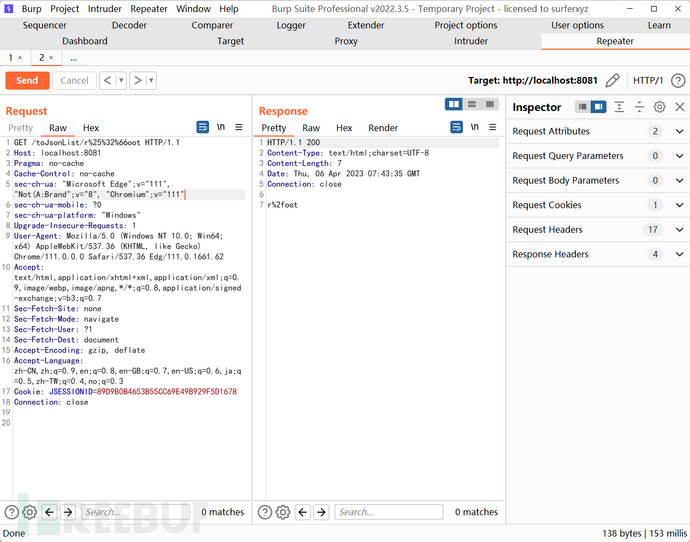Add new Repeater tab with ellipsis
The height and width of the screenshot is (542, 690).
[x=73, y=58]
